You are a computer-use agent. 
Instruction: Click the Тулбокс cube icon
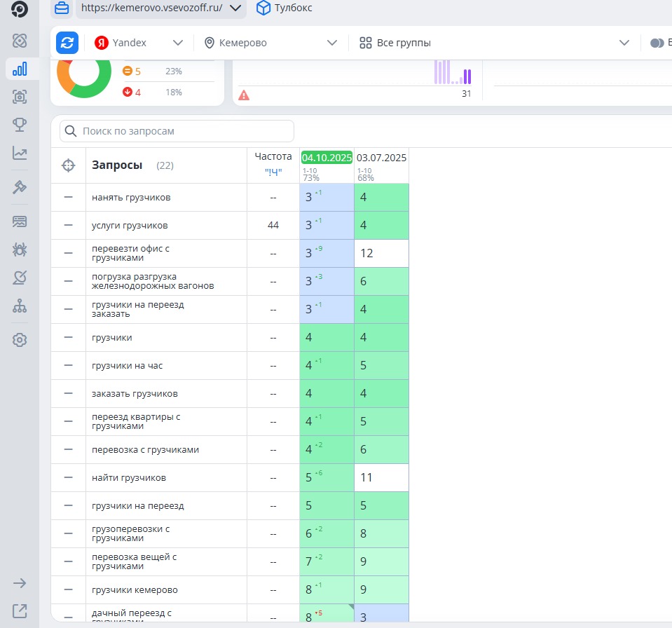tap(263, 8)
